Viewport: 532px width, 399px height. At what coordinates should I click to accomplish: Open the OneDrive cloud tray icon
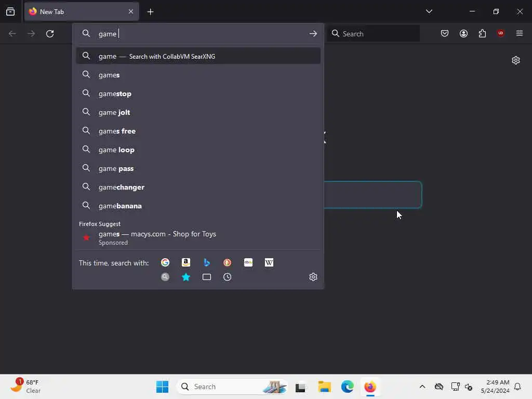439,387
